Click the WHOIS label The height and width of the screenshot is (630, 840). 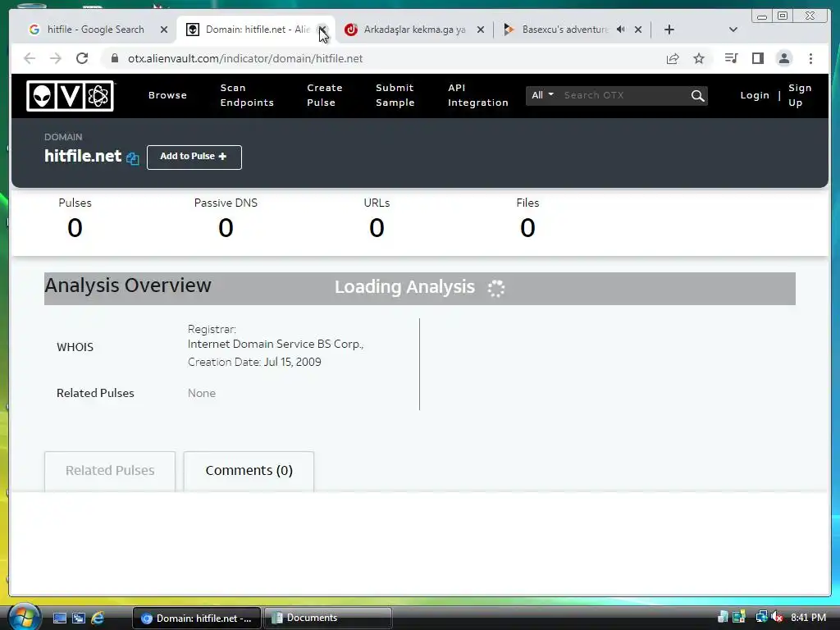click(75, 347)
